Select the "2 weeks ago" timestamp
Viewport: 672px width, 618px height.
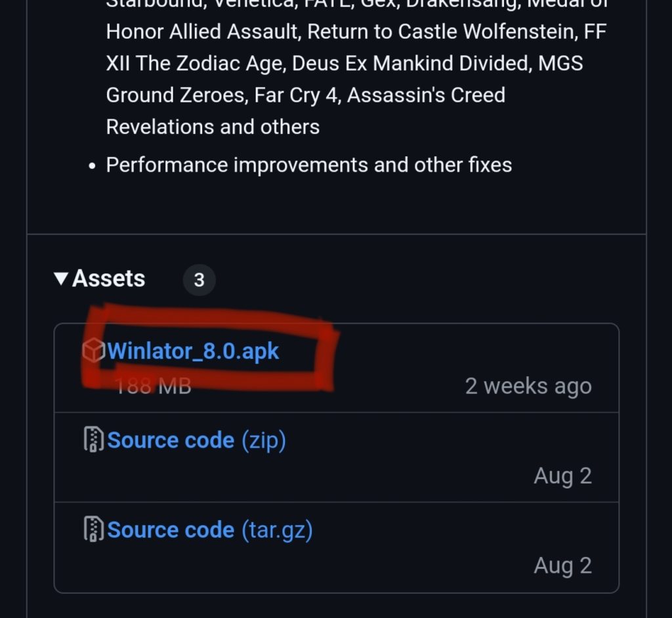(x=528, y=386)
